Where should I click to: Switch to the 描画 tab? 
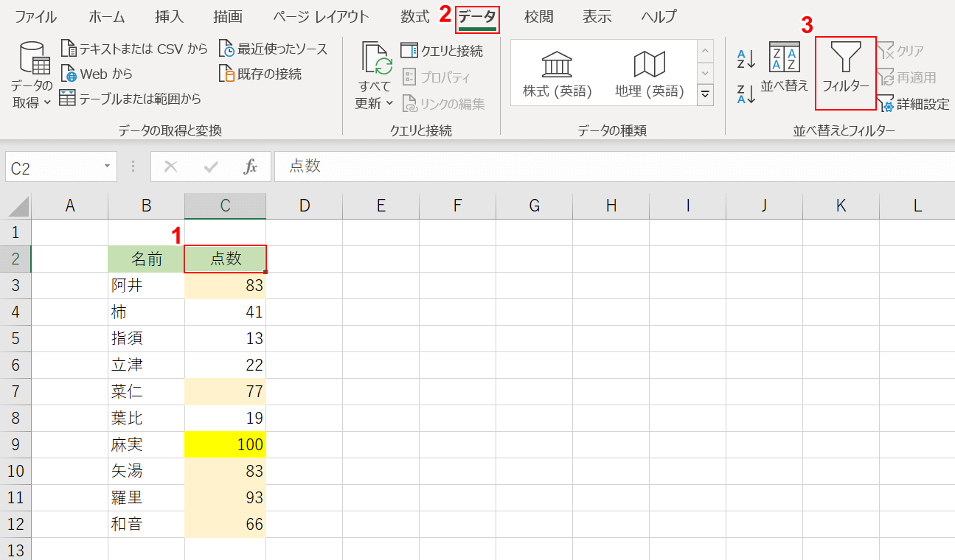228,16
